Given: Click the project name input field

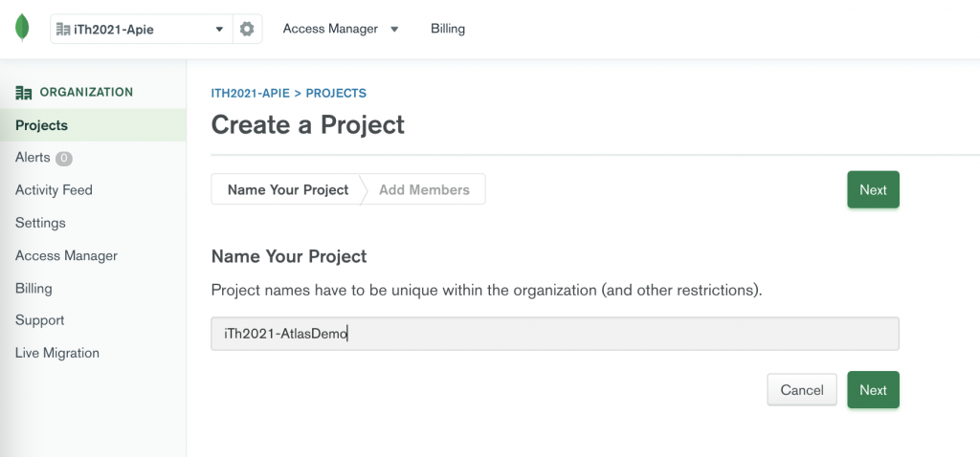Looking at the screenshot, I should click(554, 334).
